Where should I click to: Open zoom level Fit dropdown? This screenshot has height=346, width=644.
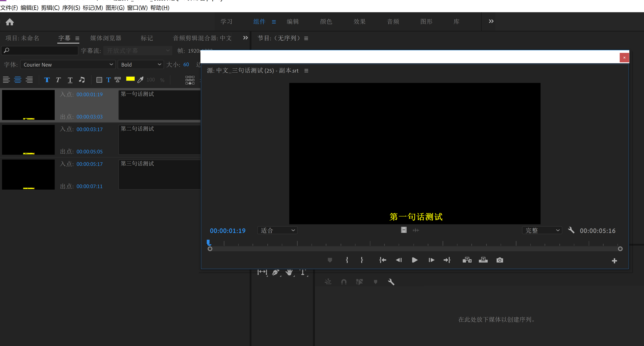277,230
